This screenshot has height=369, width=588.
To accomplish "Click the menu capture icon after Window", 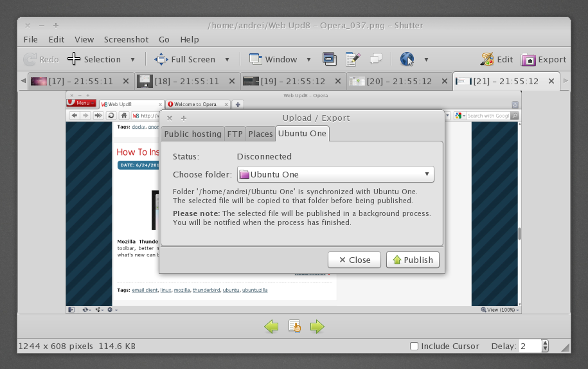I will 329,59.
